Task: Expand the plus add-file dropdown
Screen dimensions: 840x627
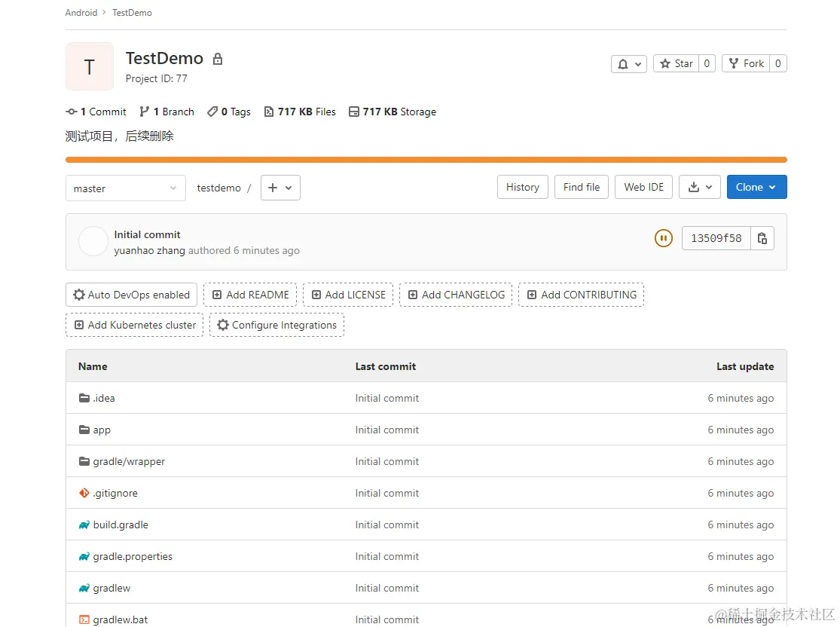Action: tap(280, 188)
